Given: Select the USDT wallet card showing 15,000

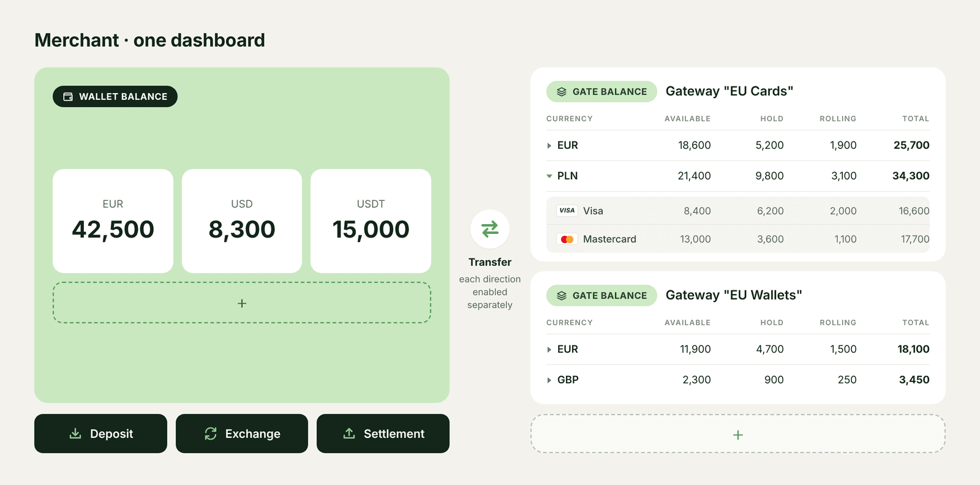Looking at the screenshot, I should point(371,221).
